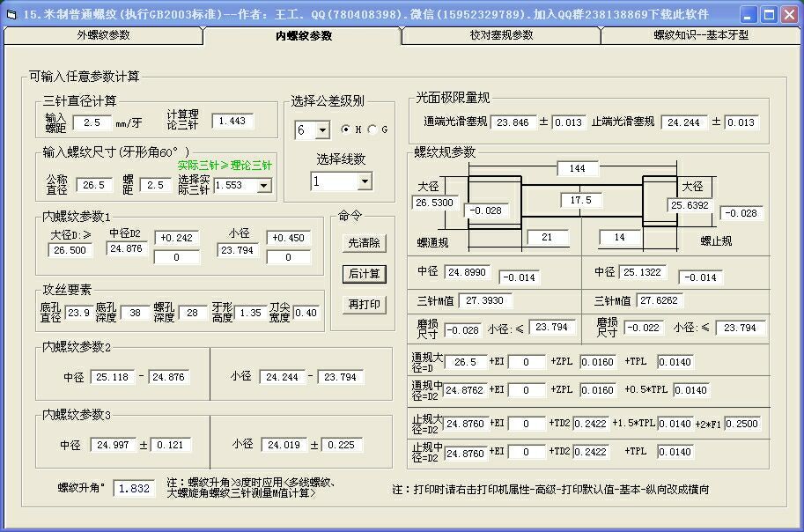Click the 底孔直径 field showing 23.9
The width and height of the screenshot is (804, 532).
click(x=78, y=313)
